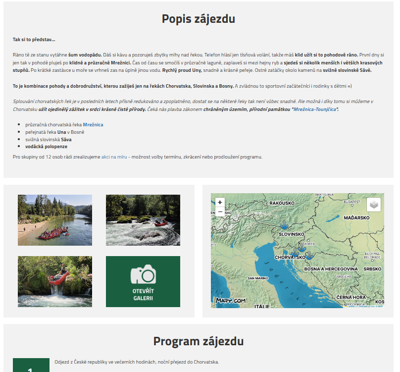The image size is (400, 372).
Task: Zoom in on the map with plus button
Action: point(220,202)
